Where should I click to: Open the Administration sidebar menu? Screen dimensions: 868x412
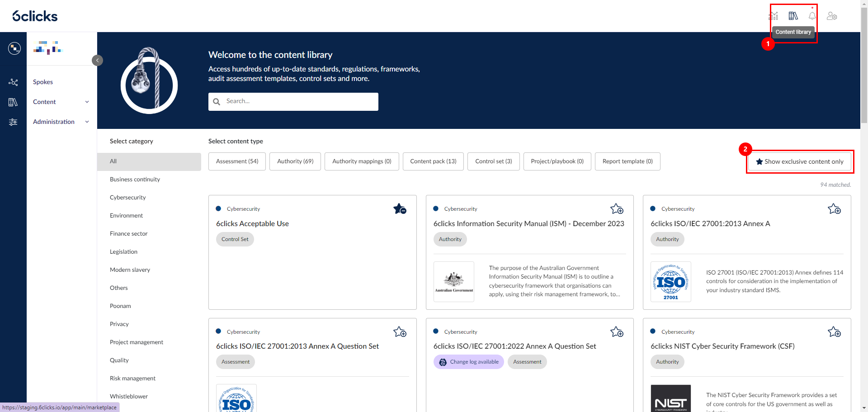point(54,122)
